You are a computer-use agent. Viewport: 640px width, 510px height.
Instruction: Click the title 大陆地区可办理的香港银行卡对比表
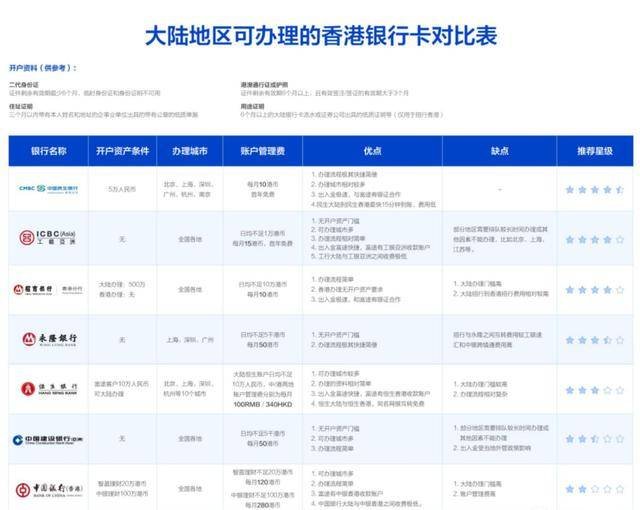click(321, 35)
